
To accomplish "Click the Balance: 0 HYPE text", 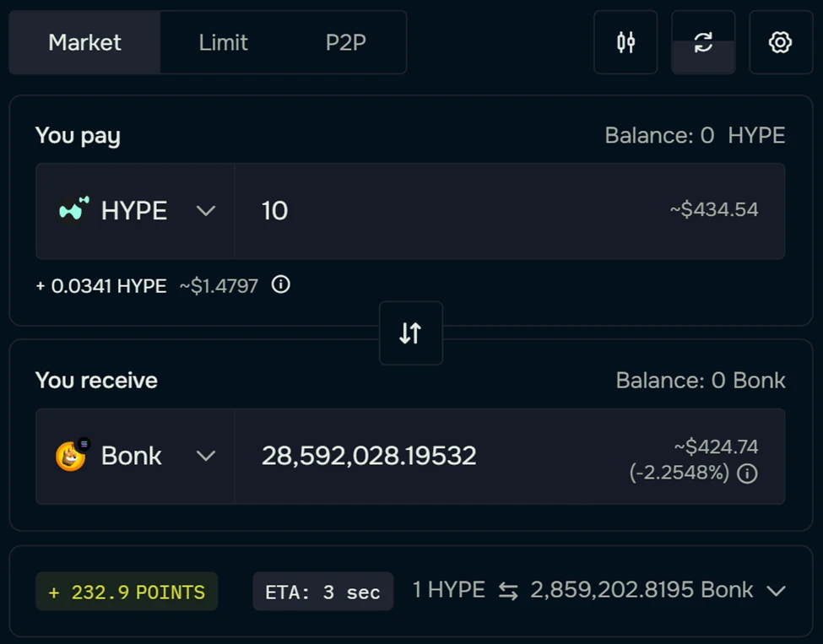I will [695, 135].
